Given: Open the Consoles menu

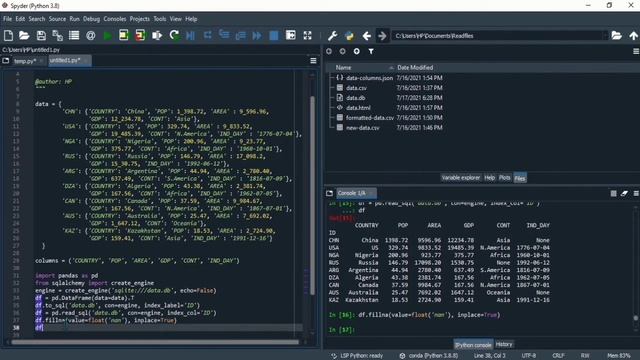Looking at the screenshot, I should point(115,19).
